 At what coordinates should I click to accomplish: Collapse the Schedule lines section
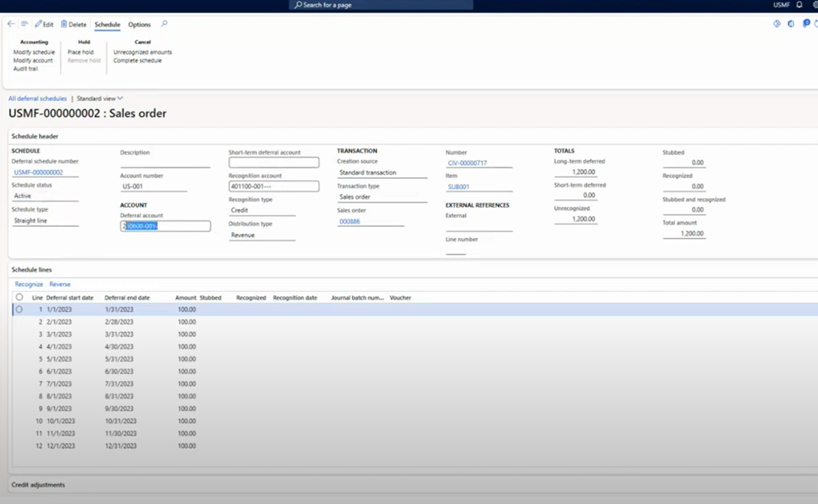(31, 269)
